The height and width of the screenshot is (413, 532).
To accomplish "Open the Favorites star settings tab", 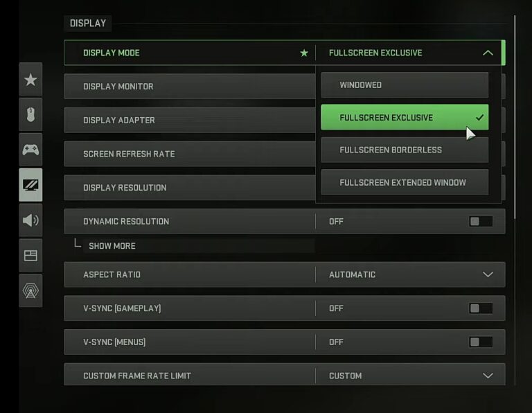I will (30, 80).
